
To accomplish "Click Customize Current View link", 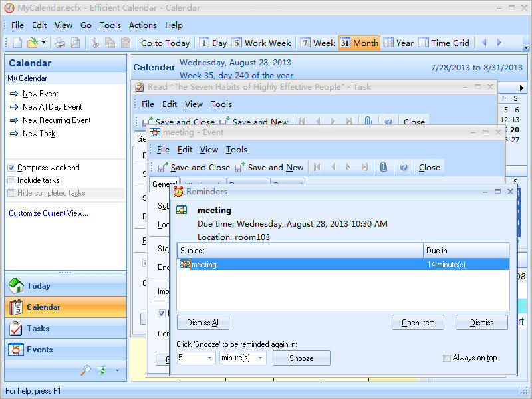I will pos(49,213).
